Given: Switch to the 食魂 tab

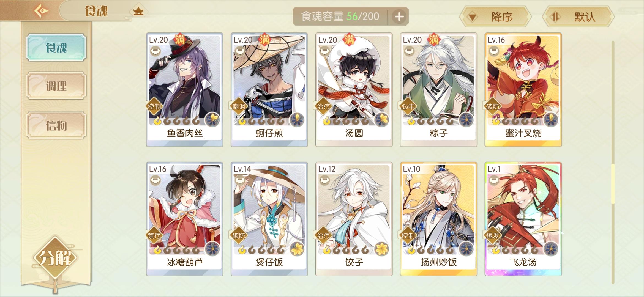Looking at the screenshot, I should point(56,47).
